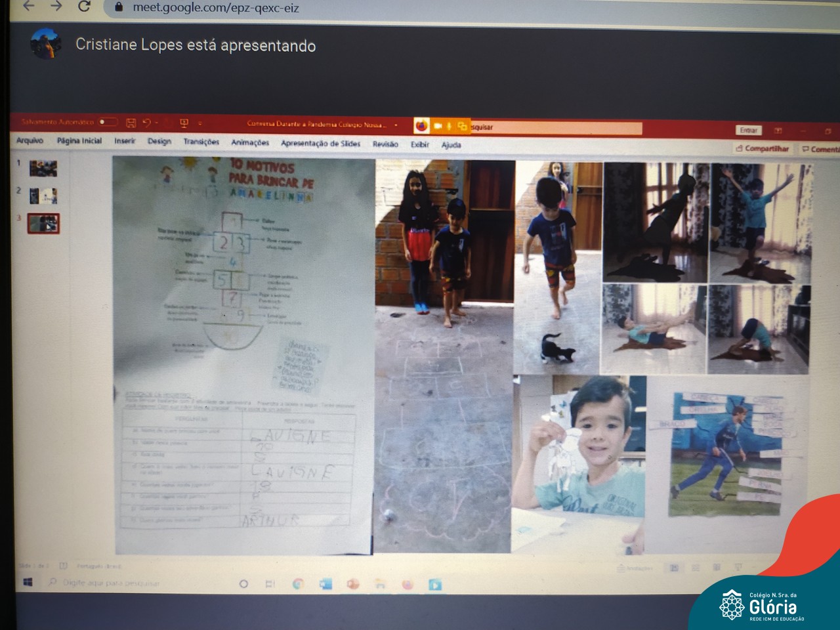The image size is (840, 630).
Task: Open File Explorer from the taskbar
Action: [x=380, y=584]
